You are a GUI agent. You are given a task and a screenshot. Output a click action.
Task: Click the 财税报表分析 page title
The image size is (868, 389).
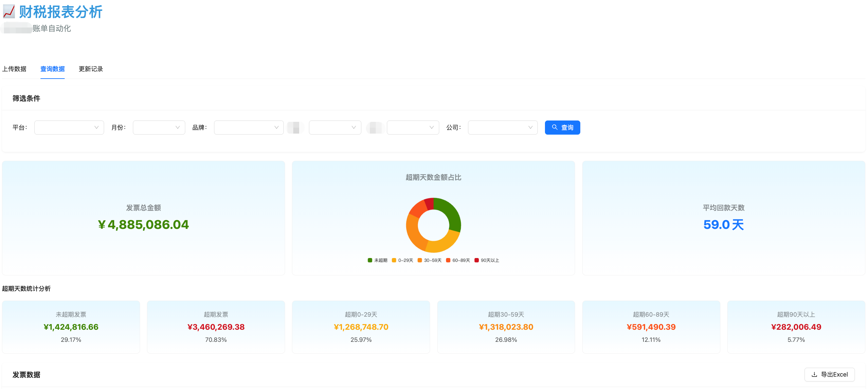pos(61,12)
